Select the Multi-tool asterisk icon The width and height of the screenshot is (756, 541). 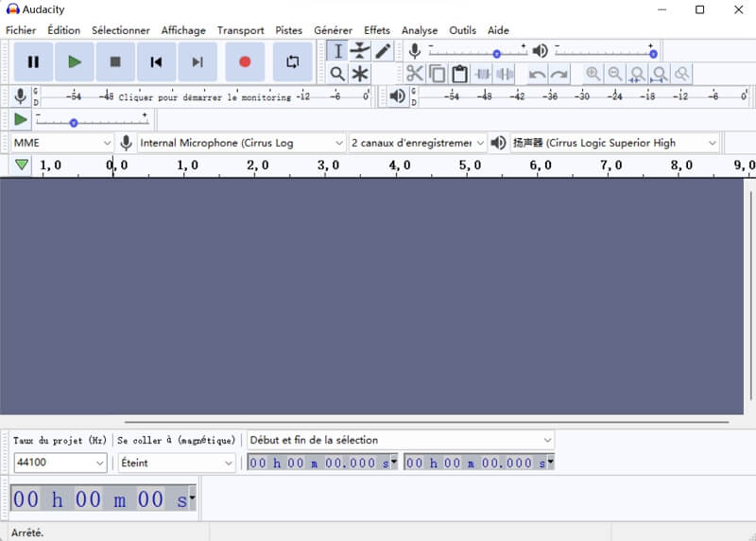(360, 74)
